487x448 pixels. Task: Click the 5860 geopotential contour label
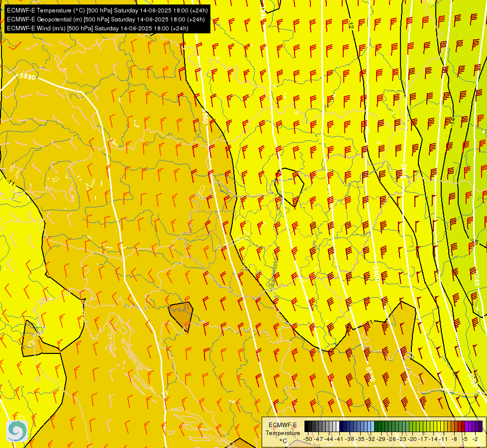point(205,116)
